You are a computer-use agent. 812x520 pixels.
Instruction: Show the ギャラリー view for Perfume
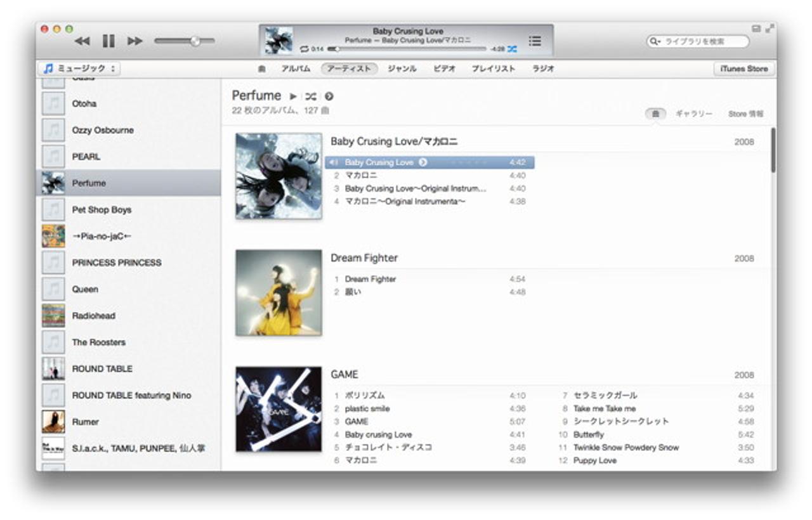(693, 114)
